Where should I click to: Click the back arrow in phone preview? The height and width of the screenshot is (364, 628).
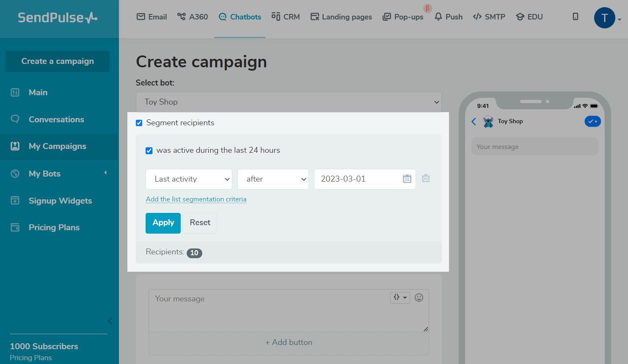(474, 122)
